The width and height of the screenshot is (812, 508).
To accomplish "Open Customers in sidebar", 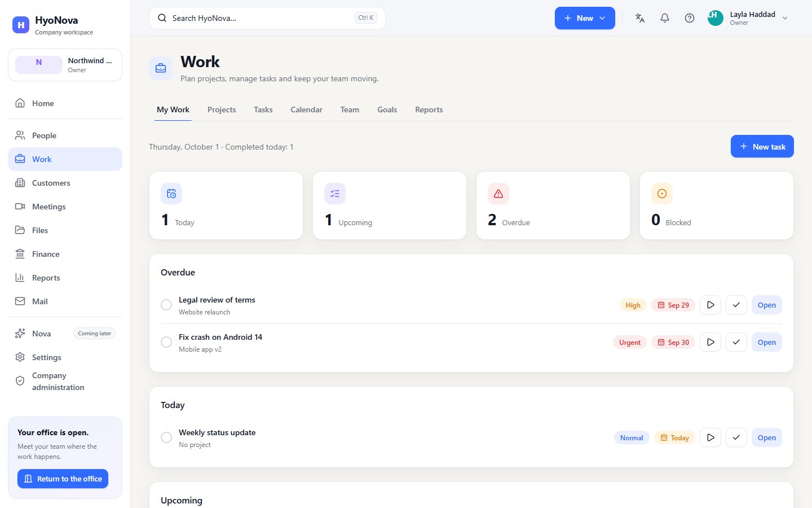I will pos(65,183).
